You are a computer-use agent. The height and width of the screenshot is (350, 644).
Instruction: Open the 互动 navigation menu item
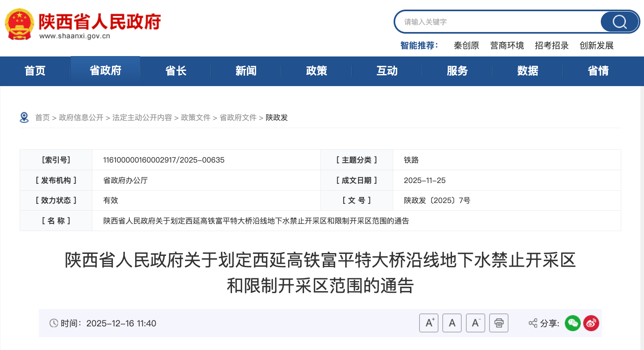(x=387, y=71)
